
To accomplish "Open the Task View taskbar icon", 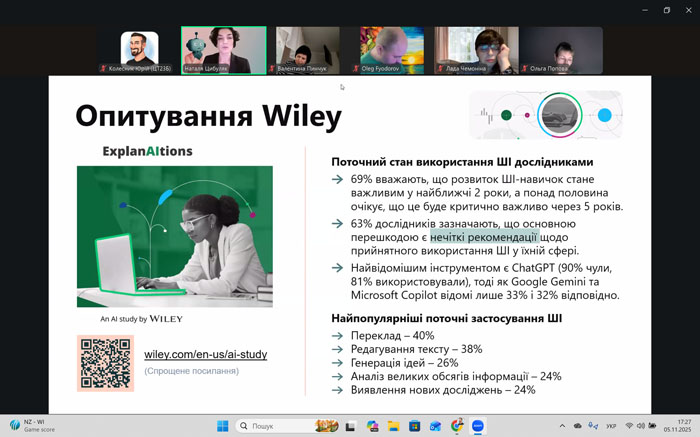I will [x=351, y=426].
